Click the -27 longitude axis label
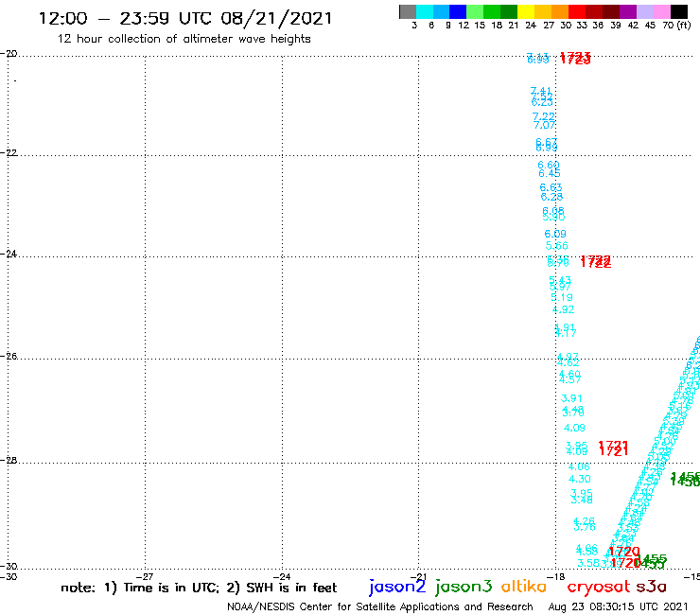The image size is (700, 615). pyautogui.click(x=145, y=576)
